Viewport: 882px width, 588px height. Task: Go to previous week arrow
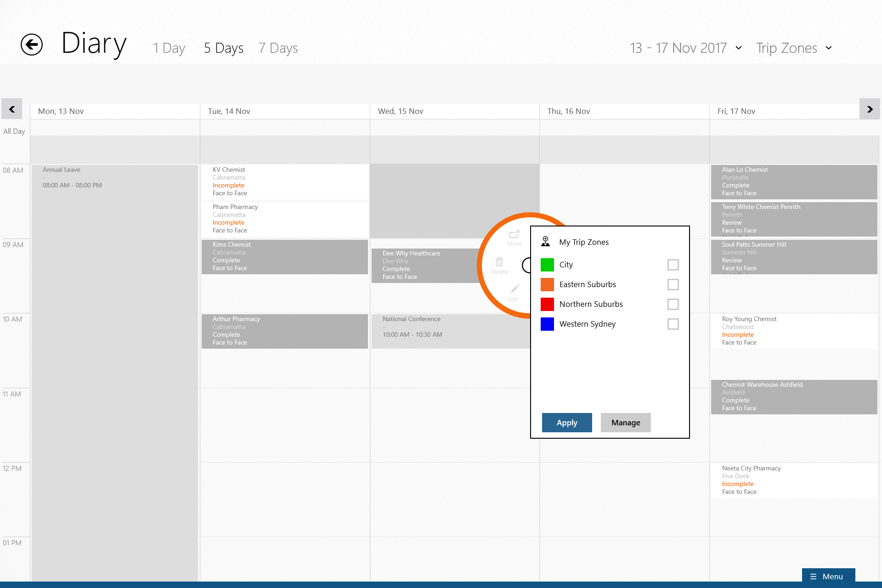[x=12, y=109]
